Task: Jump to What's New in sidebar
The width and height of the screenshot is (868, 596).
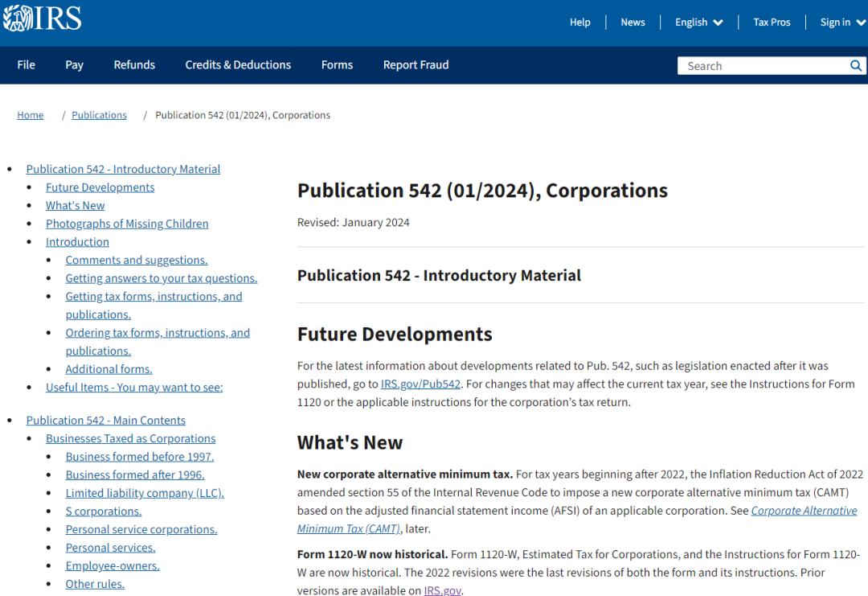Action: pyautogui.click(x=76, y=205)
